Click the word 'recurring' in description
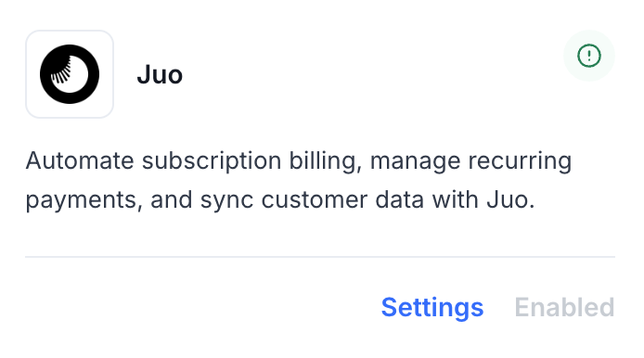 [520, 161]
